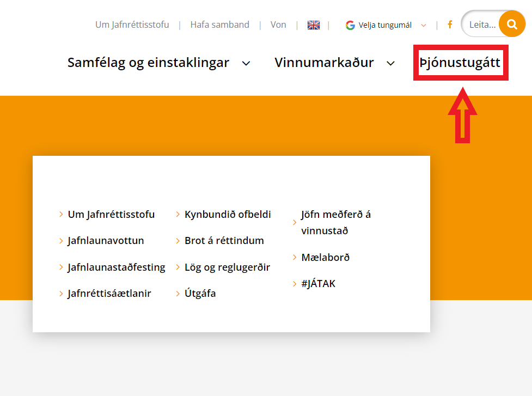Expand the Samfélag og einstaklingar menu
Screen dimensions: 532x396
coord(148,63)
